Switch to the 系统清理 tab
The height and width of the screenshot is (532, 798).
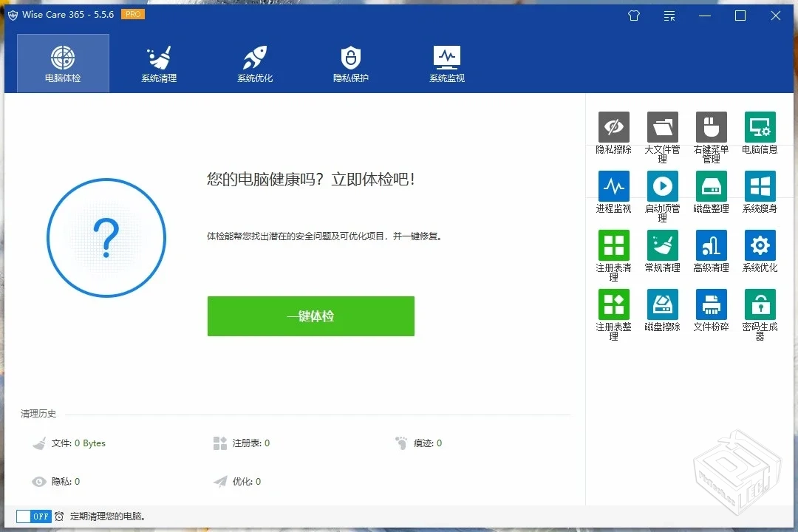[158, 63]
